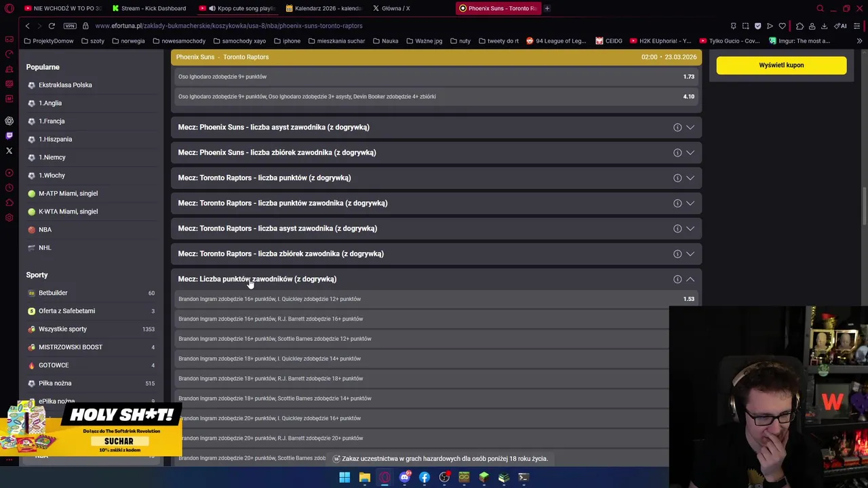Open terminal app from taskbar
This screenshot has width=868, height=488.
pyautogui.click(x=524, y=477)
